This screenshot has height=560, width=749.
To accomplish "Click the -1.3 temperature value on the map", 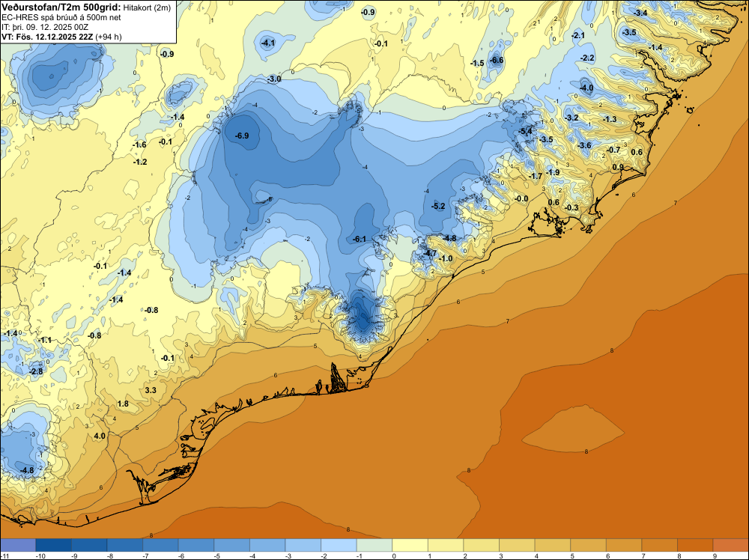I will click(x=610, y=119).
